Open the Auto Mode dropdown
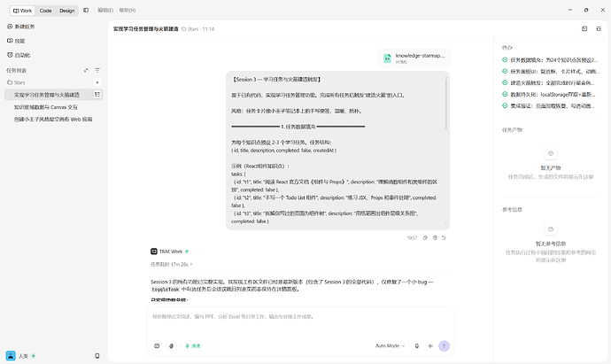Image resolution: width=611 pixels, height=364 pixels. [390, 345]
